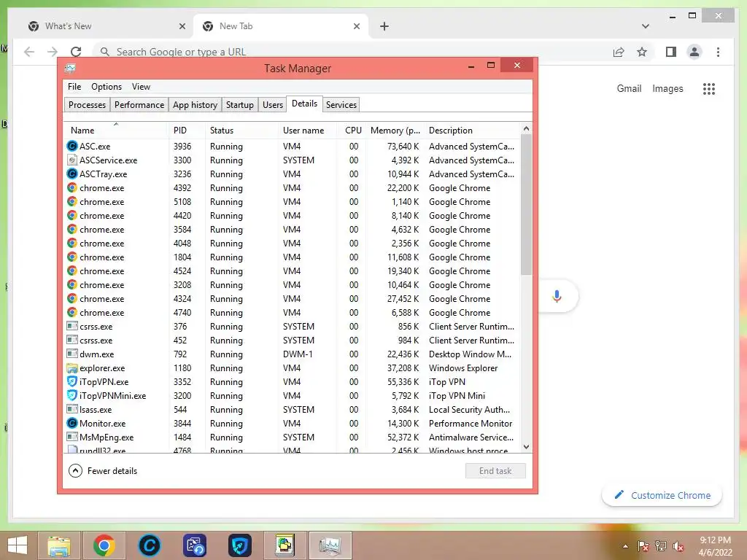Click the network icon in the tray
The width and height of the screenshot is (747, 560).
pyautogui.click(x=661, y=546)
